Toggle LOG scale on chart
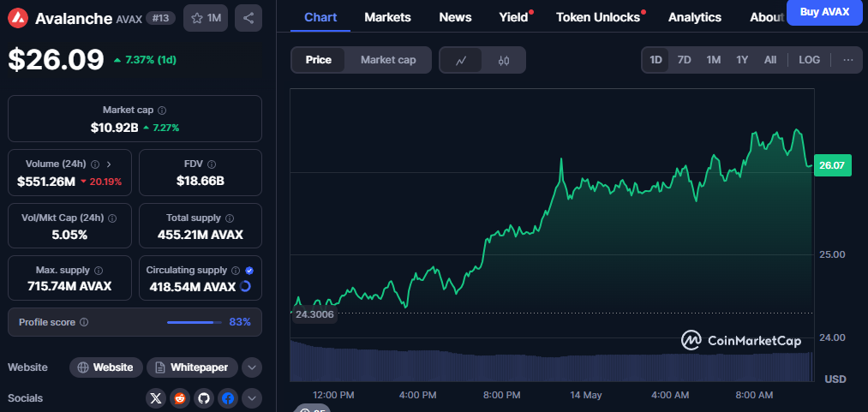This screenshot has height=412, width=868. click(x=810, y=60)
